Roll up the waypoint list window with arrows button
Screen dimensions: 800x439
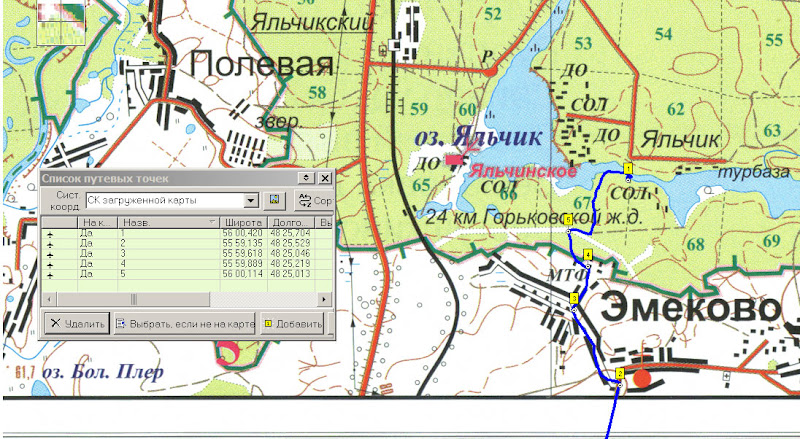point(306,178)
